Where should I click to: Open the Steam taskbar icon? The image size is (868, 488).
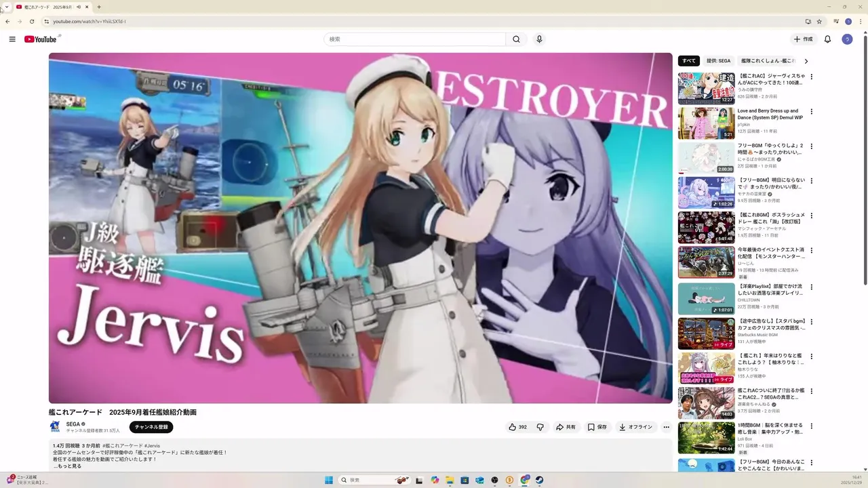pyautogui.click(x=540, y=480)
